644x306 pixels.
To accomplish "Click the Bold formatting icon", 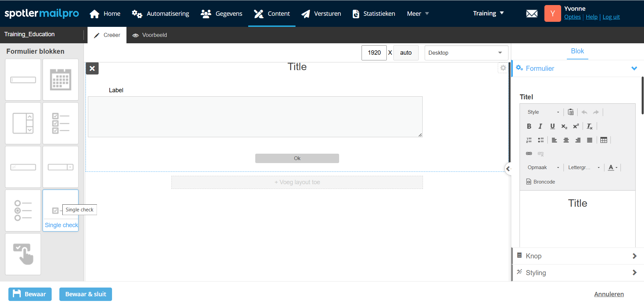I will click(x=529, y=126).
